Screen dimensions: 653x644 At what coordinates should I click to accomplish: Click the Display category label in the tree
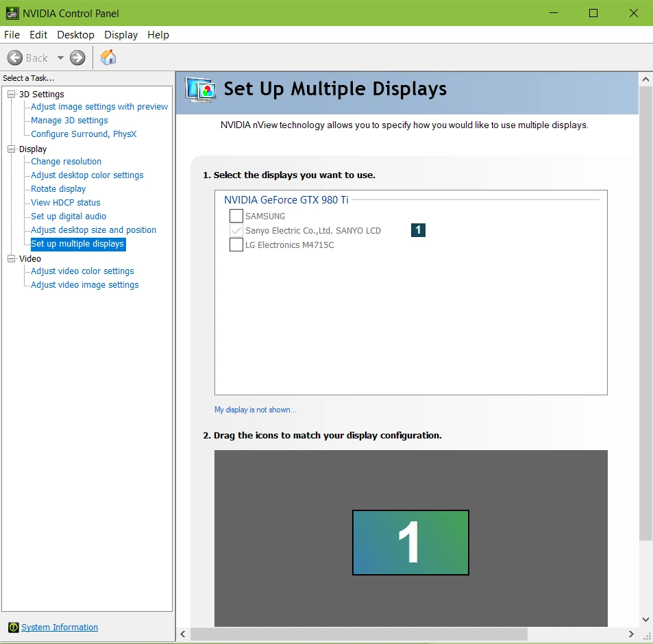point(33,149)
